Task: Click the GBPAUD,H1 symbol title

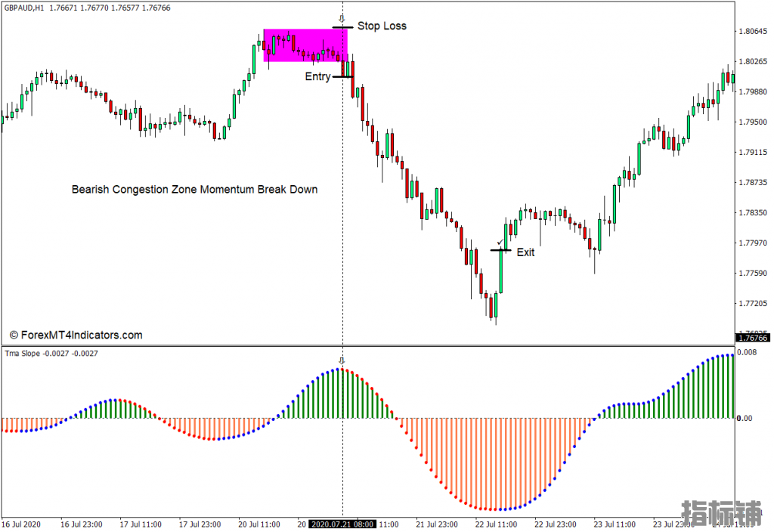Action: point(24,8)
